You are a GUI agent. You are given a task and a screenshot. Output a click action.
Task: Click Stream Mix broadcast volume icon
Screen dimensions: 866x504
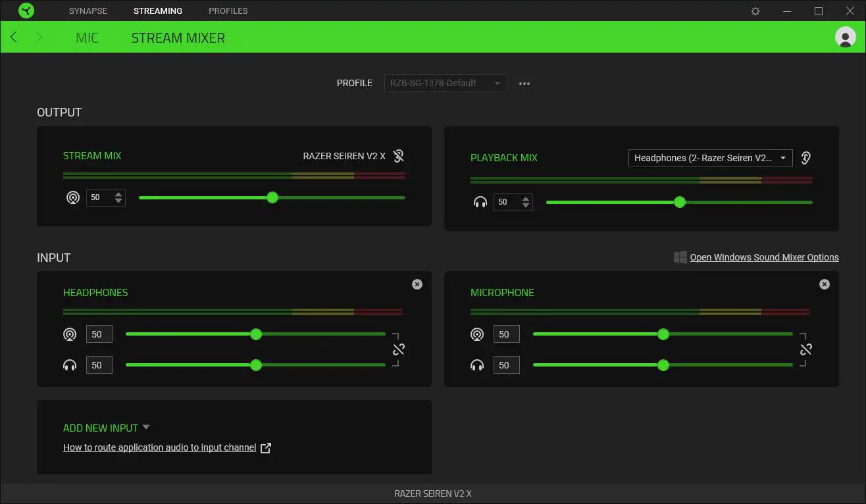pos(73,197)
